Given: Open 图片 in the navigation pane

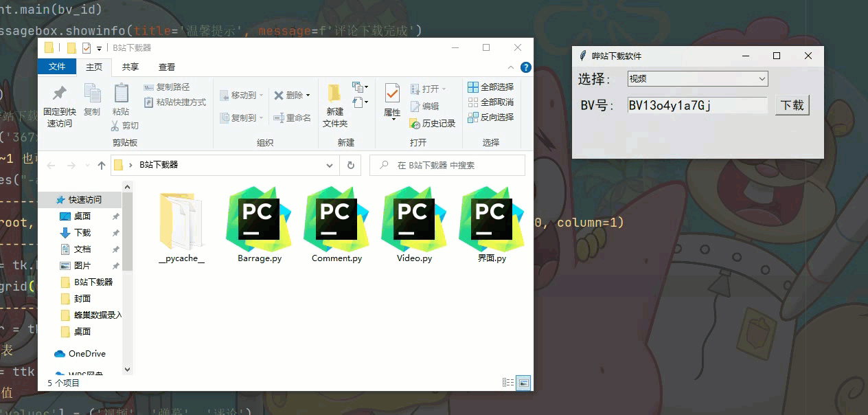Looking at the screenshot, I should tap(82, 266).
